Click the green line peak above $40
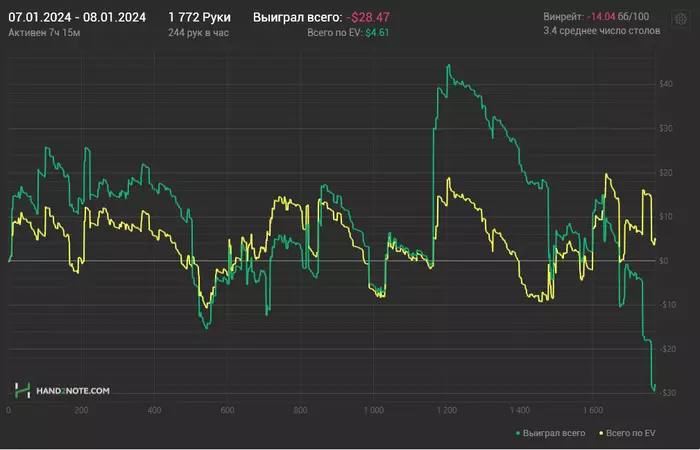The image size is (700, 450). 449,65
